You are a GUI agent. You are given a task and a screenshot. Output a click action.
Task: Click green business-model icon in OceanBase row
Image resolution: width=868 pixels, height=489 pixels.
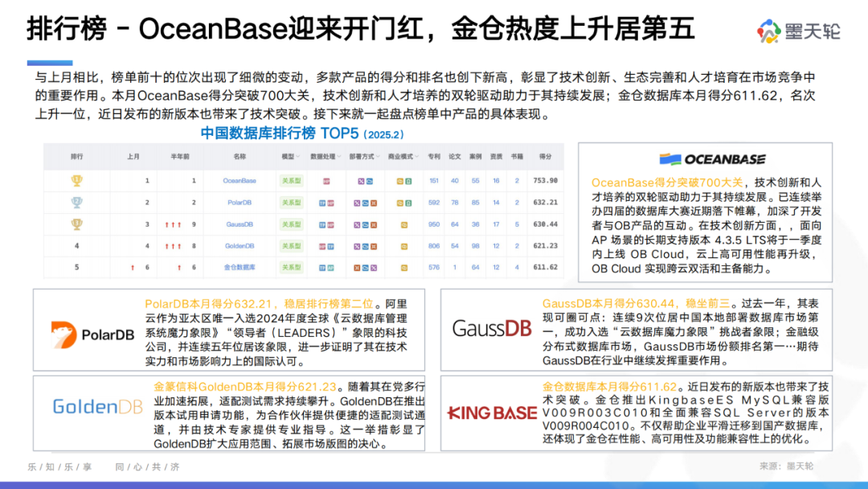coord(408,181)
